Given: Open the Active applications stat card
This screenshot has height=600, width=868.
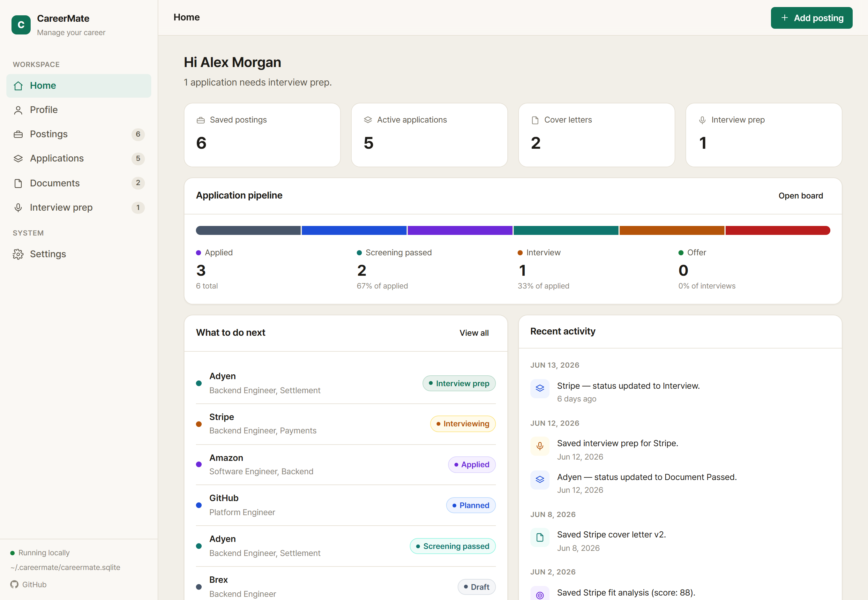Looking at the screenshot, I should (429, 135).
